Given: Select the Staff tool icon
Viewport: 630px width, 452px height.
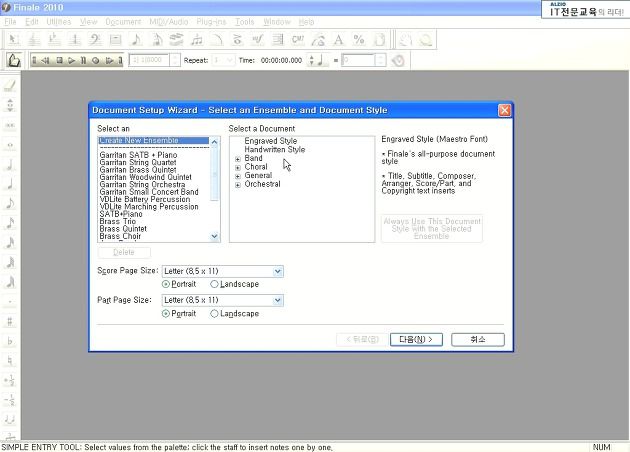Looking at the screenshot, I should [x=34, y=40].
